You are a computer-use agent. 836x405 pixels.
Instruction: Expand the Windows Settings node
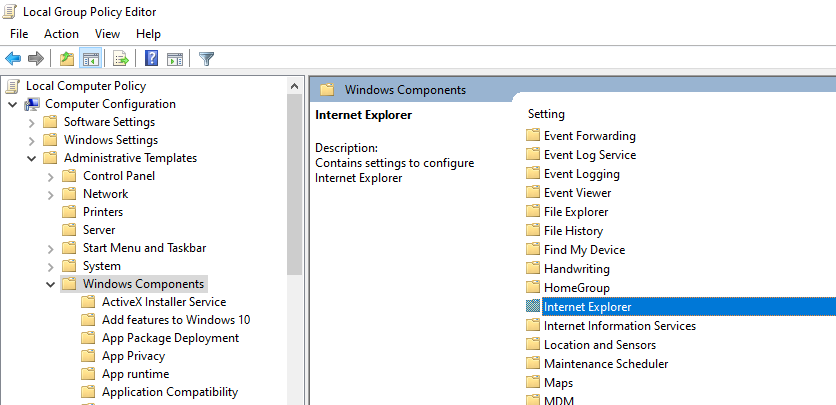(x=31, y=141)
